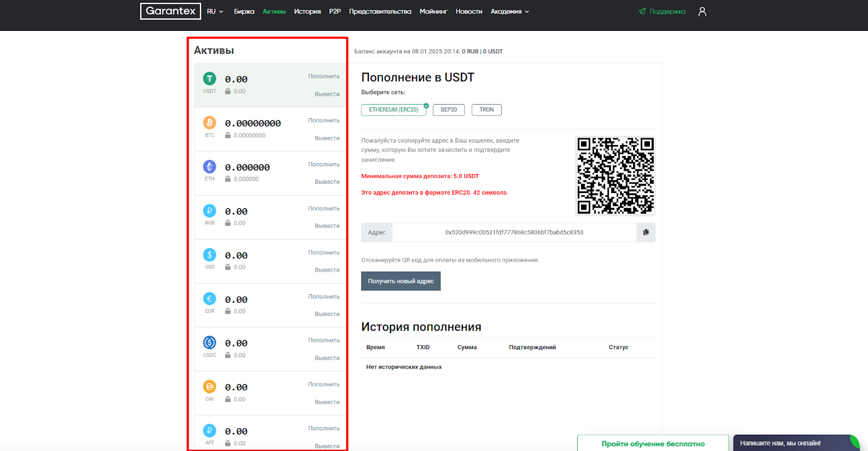
Task: Open the RU language dropdown
Action: point(215,11)
